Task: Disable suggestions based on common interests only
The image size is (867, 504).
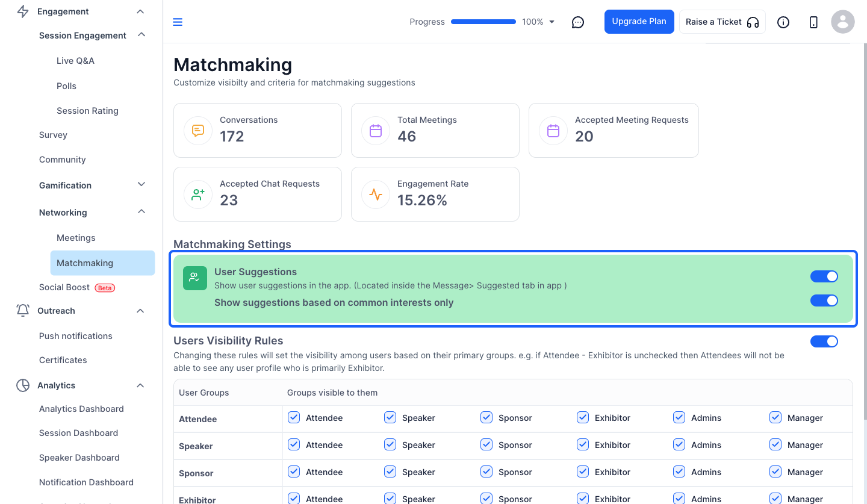Action: [824, 300]
